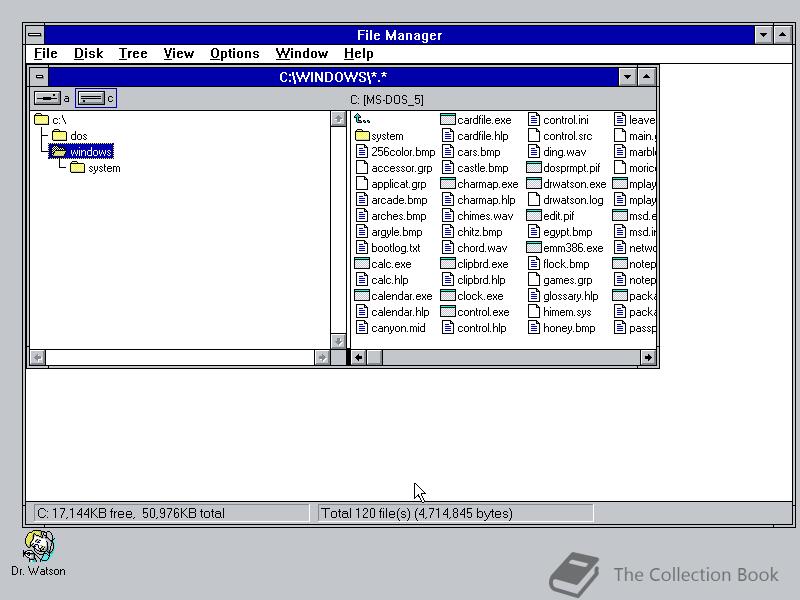Select file ding.wav
Screen dimensions: 800x600
pos(557,152)
